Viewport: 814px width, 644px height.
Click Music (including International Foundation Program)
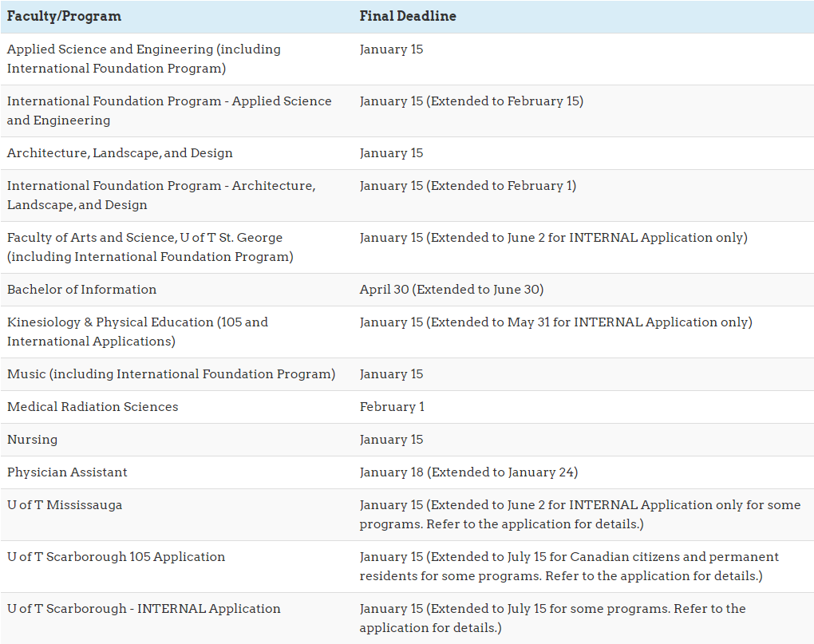(x=171, y=374)
